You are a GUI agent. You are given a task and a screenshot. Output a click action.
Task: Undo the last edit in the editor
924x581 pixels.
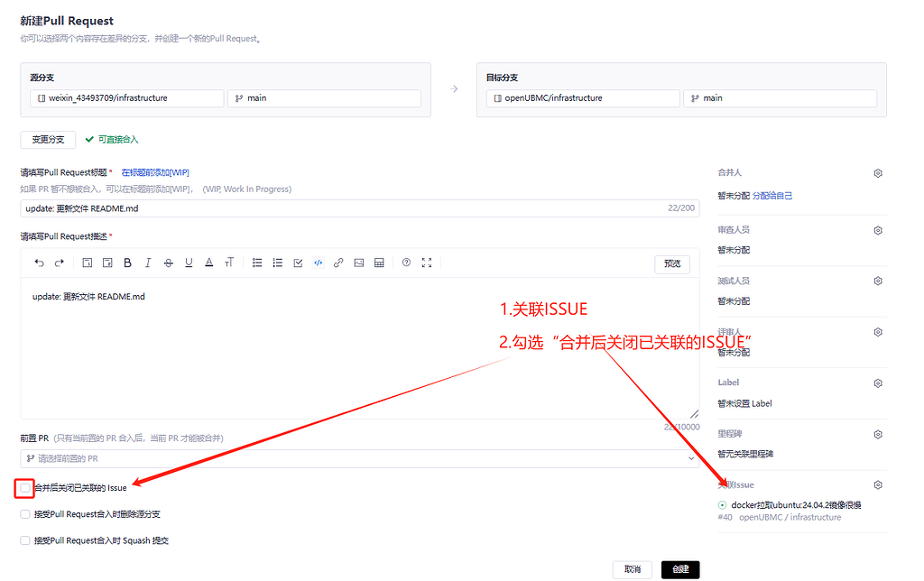point(39,263)
